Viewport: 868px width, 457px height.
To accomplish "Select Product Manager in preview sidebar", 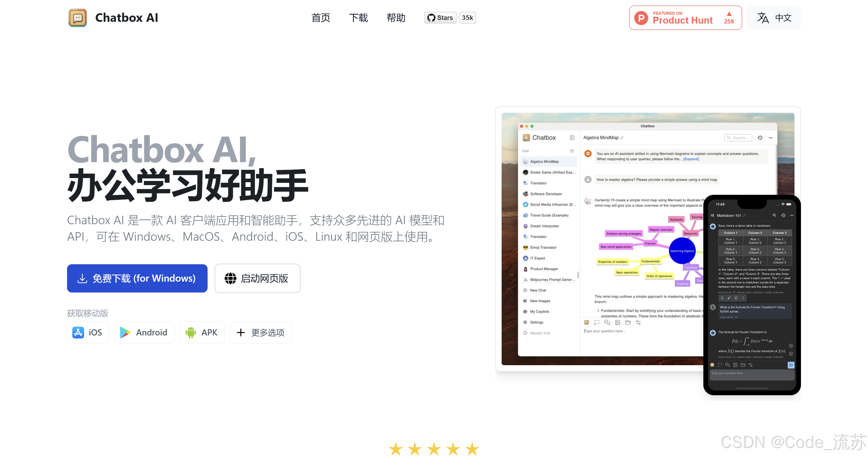I will tap(549, 269).
